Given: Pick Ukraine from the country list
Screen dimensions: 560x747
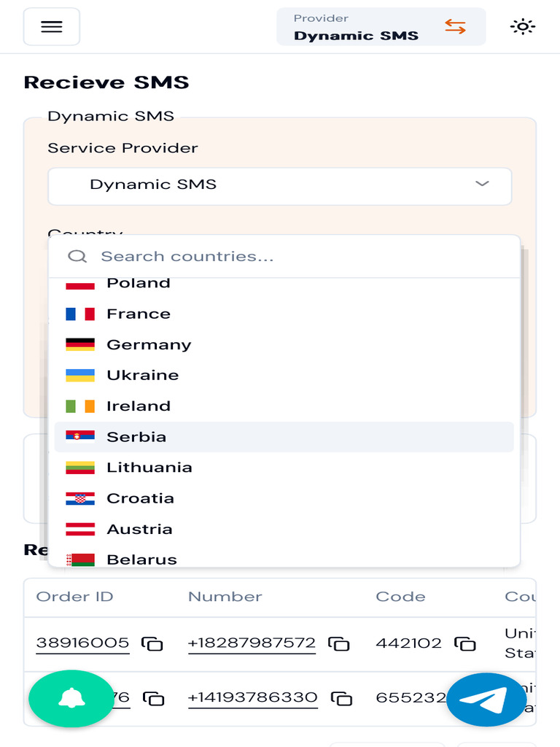Looking at the screenshot, I should click(x=284, y=376).
